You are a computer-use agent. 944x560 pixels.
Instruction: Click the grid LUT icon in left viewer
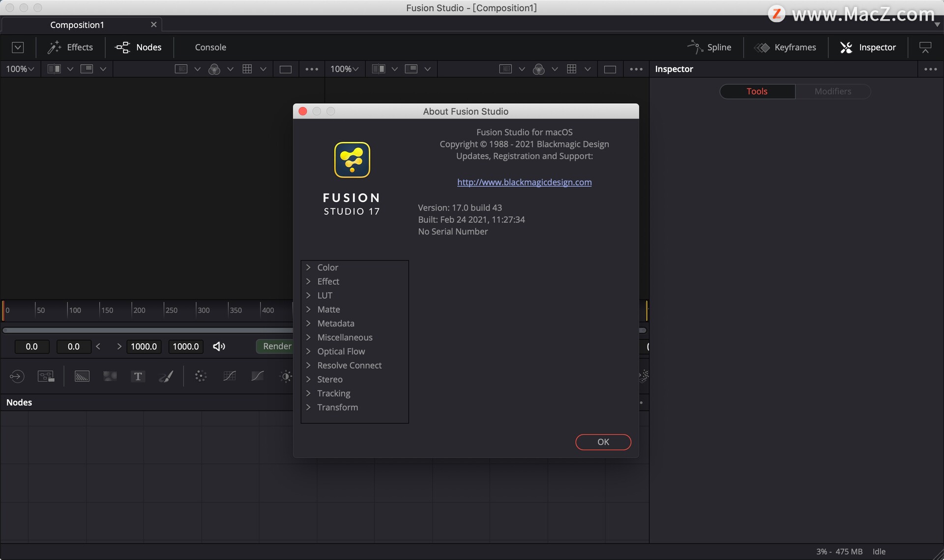click(x=247, y=69)
